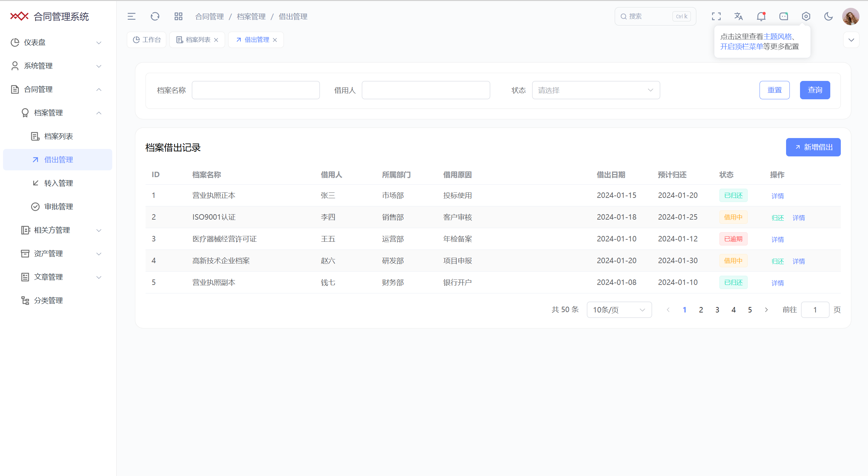
Task: Click the 档案管理 breadcrumb
Action: point(251,17)
